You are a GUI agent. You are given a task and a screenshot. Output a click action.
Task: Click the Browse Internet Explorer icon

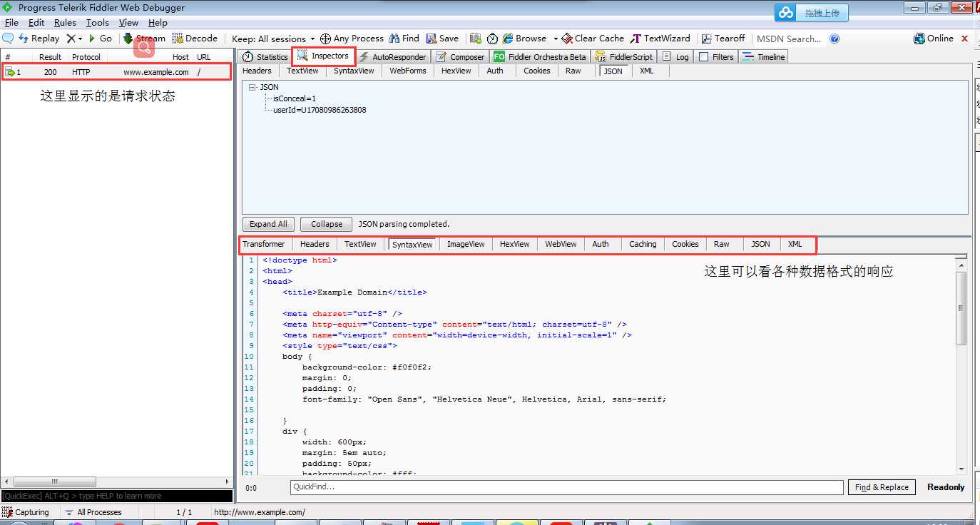[x=509, y=39]
